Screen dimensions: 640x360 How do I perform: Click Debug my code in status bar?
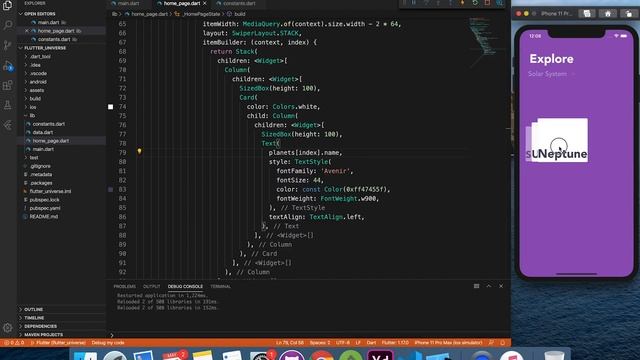[108, 343]
